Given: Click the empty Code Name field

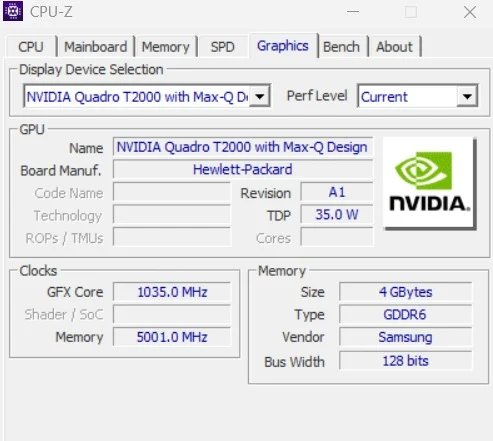Looking at the screenshot, I should pos(172,192).
